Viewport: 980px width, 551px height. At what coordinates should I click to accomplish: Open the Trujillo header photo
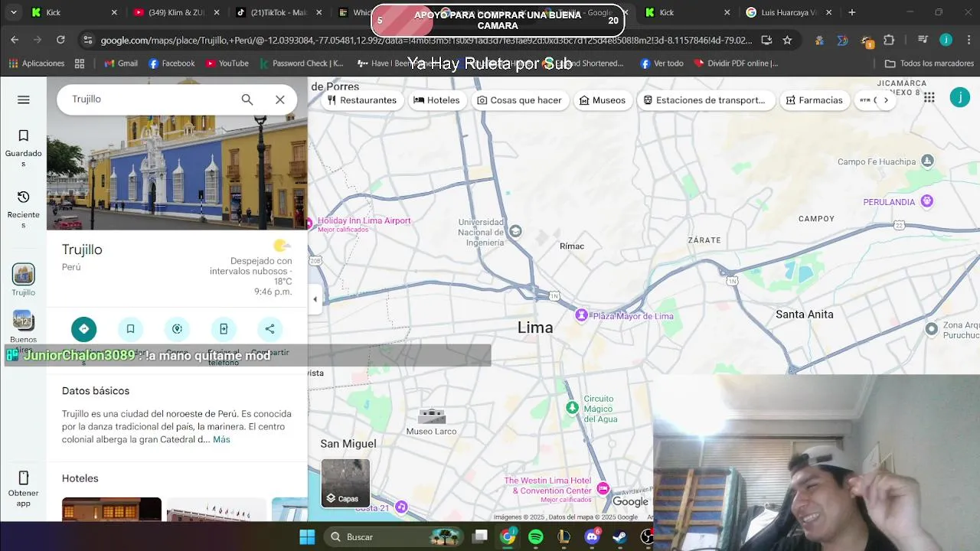(177, 172)
